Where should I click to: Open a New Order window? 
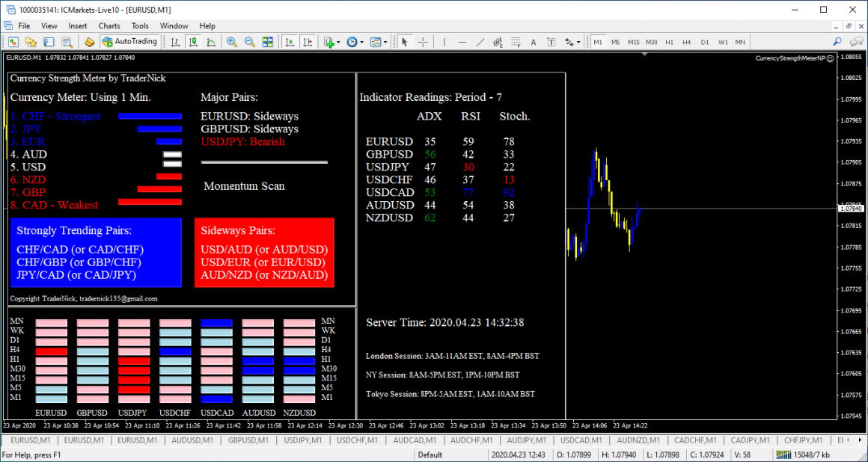click(13, 42)
